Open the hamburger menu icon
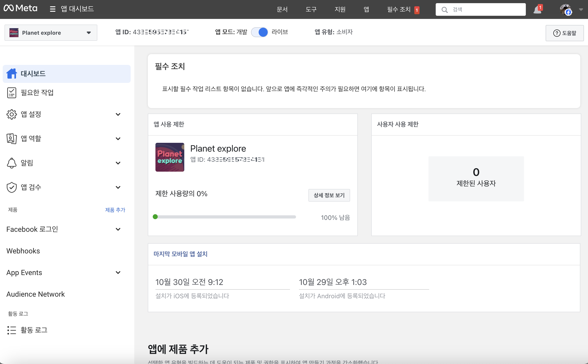This screenshot has width=588, height=364. [52, 9]
